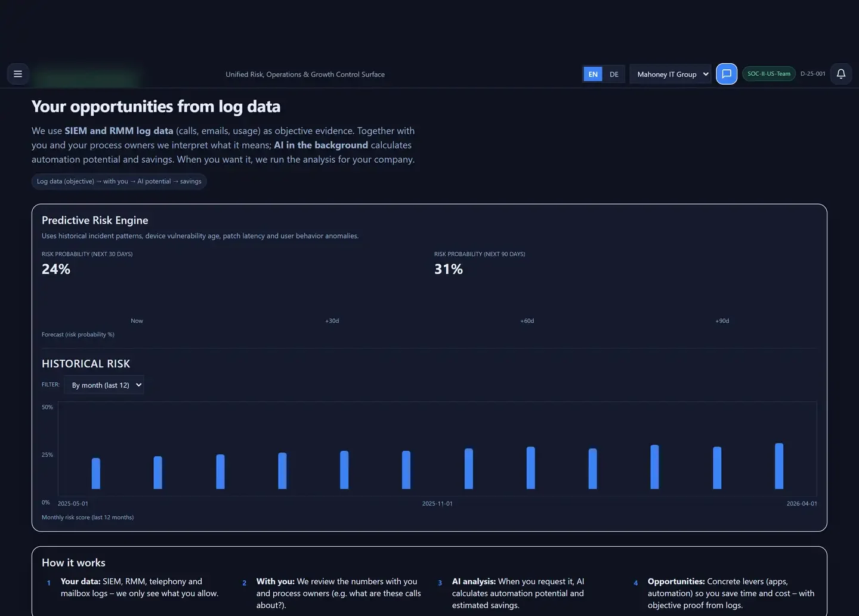This screenshot has width=859, height=616.
Task: Open the Mahoney IT Group company selector
Action: pos(667,74)
